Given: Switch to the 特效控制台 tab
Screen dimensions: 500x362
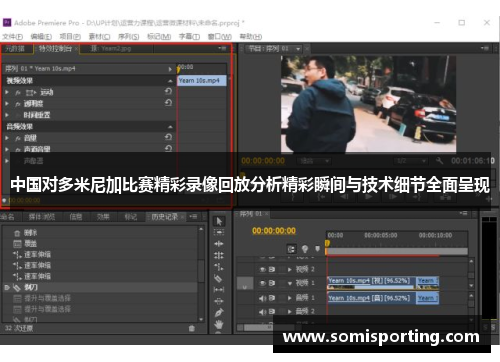Looking at the screenshot, I should click(55, 49).
